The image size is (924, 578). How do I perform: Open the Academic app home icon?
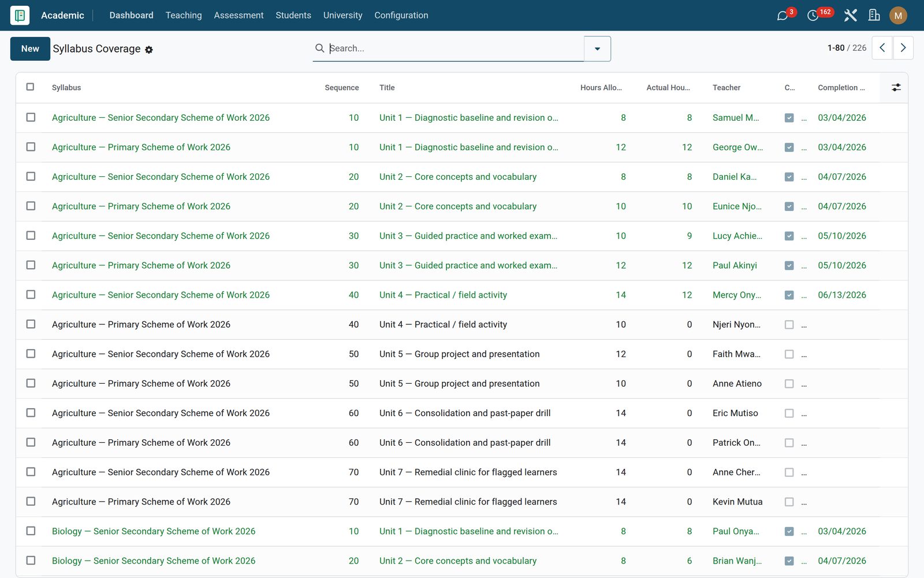[20, 16]
